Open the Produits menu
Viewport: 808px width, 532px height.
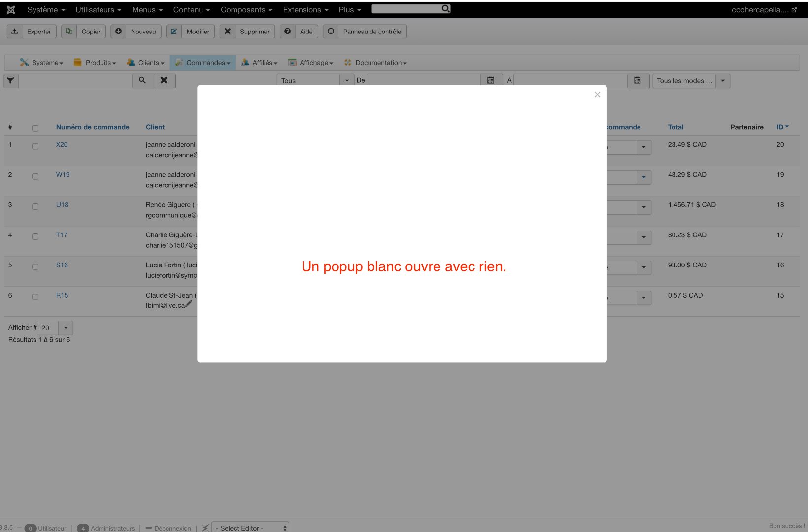95,63
